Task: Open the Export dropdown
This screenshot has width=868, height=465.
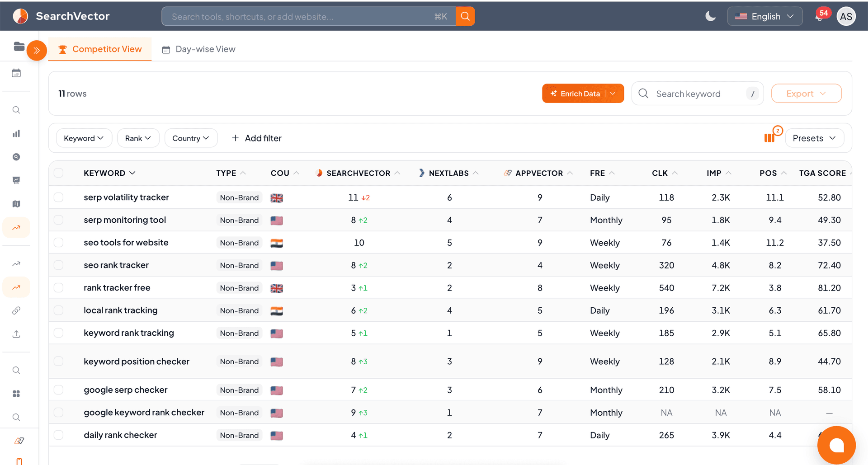Action: (806, 94)
